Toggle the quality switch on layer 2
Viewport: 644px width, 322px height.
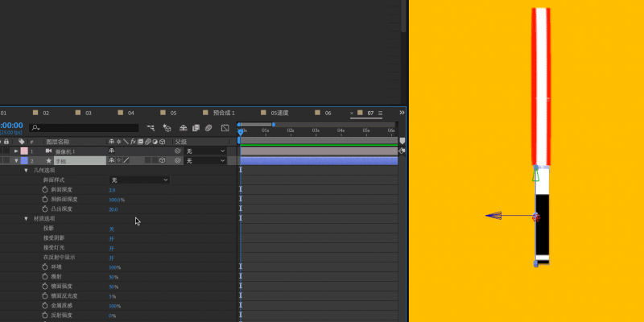[x=126, y=160]
